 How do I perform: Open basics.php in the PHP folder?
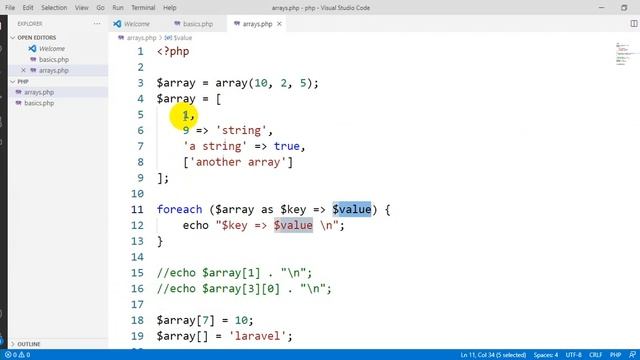coord(39,103)
